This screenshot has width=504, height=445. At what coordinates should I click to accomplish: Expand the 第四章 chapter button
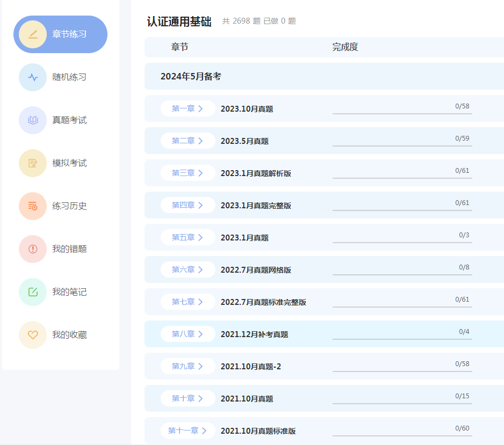188,205
